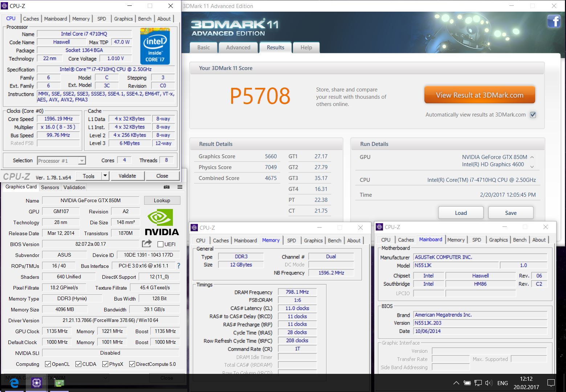Click the GPU-Z screenshot camera icon
Screen dimensions: 566x392
click(167, 187)
